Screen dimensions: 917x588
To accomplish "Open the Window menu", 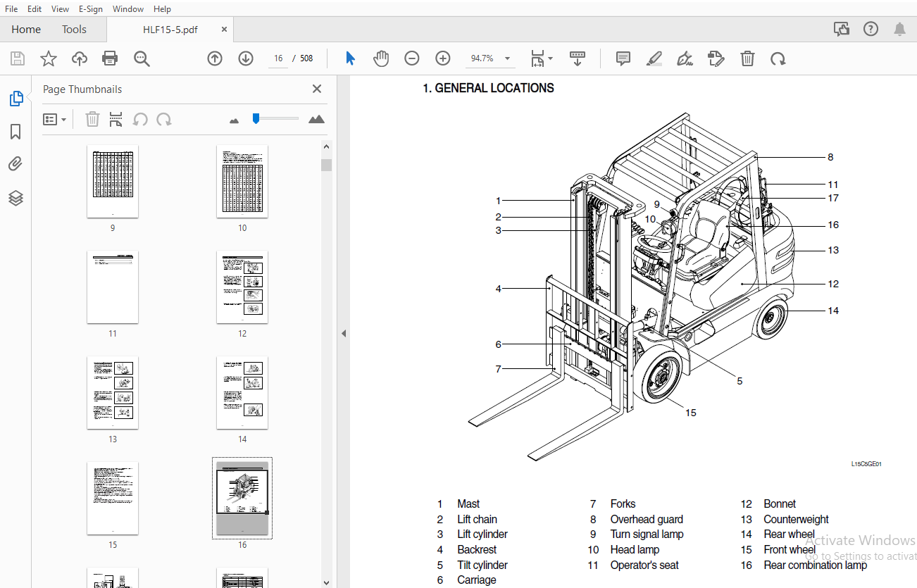I will (x=128, y=9).
